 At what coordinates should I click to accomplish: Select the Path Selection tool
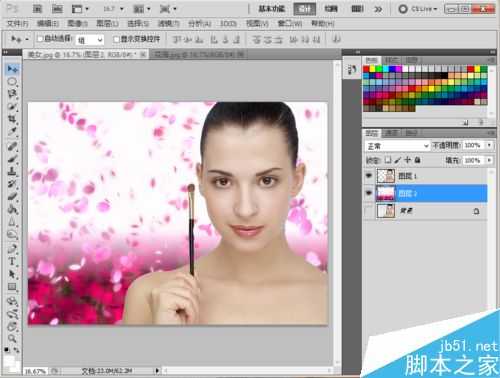pyautogui.click(x=12, y=274)
